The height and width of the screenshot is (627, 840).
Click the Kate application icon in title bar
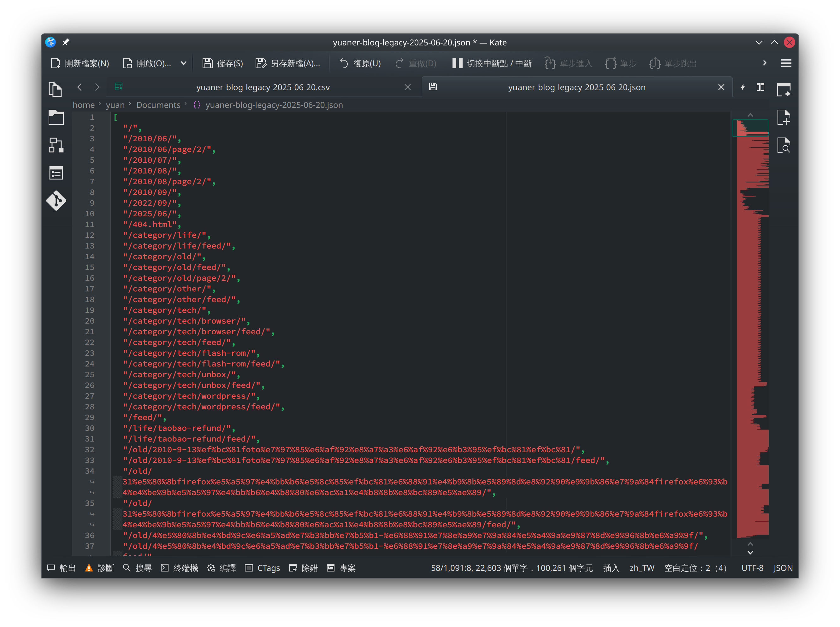click(50, 42)
